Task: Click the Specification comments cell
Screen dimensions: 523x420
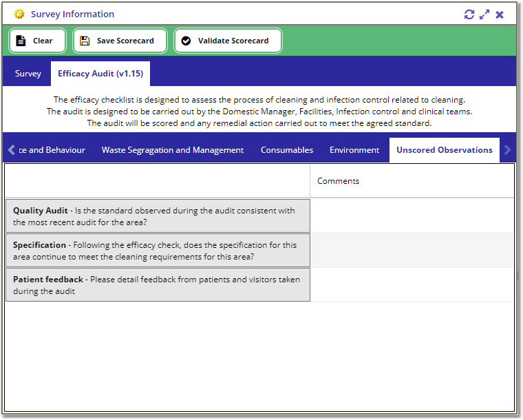Action: pyautogui.click(x=412, y=250)
